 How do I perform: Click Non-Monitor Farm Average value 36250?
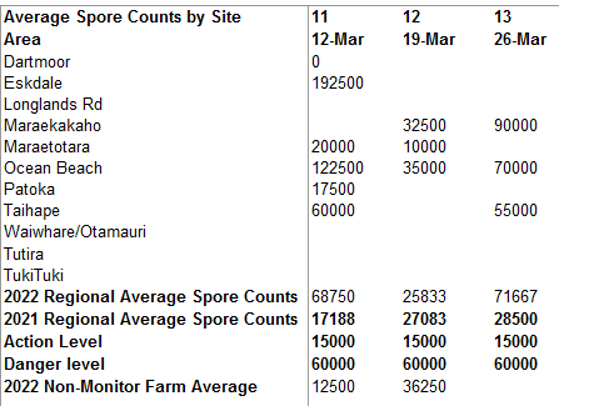pyautogui.click(x=424, y=387)
